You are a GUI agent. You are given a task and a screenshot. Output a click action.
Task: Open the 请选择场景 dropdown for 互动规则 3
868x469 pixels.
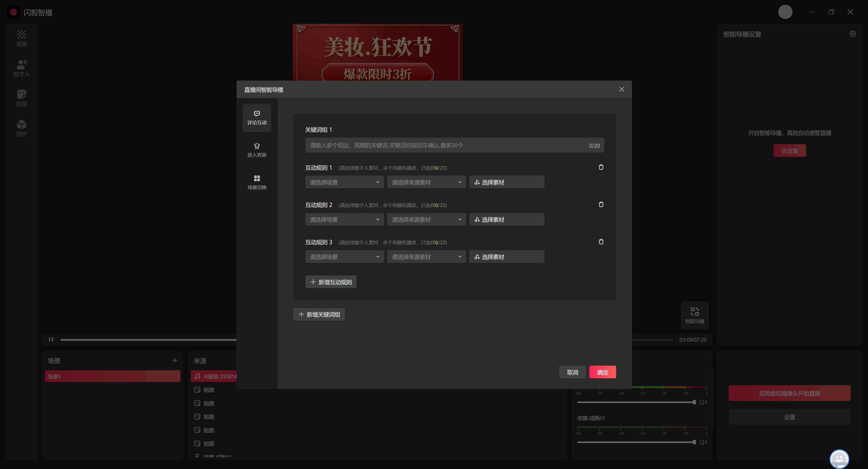(x=344, y=257)
